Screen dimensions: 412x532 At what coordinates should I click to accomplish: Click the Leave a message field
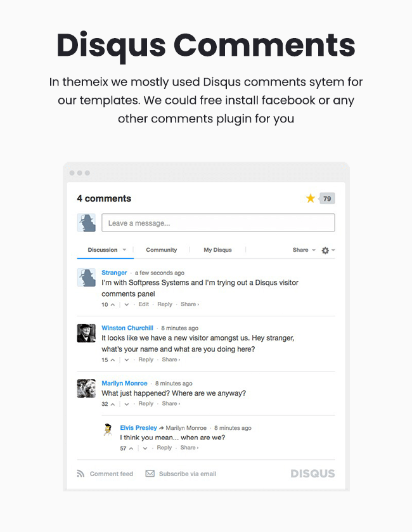[219, 223]
